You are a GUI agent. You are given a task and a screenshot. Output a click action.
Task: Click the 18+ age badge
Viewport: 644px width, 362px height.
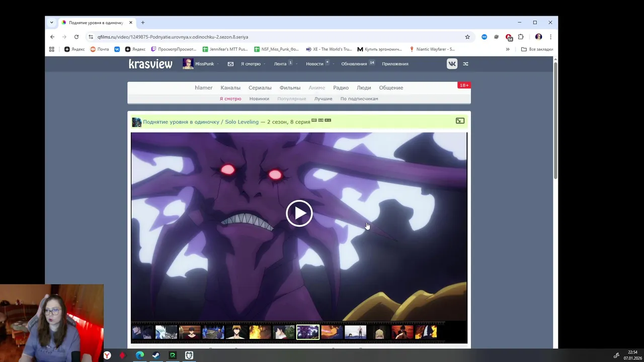[464, 85]
